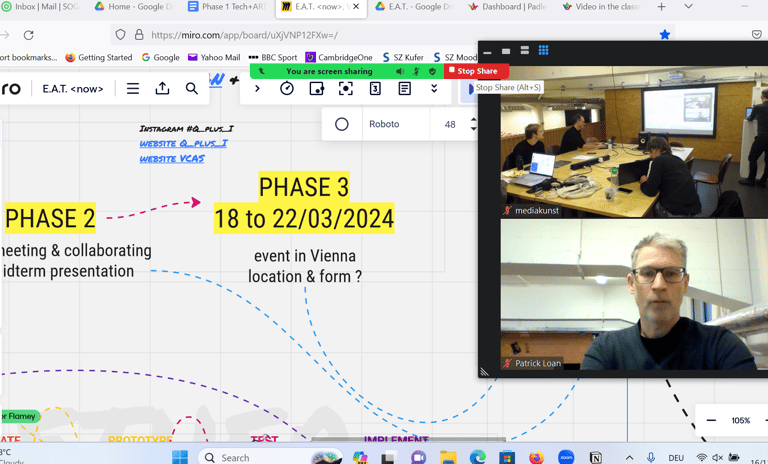Click the taskbar Search box
Screen dimensions: 768x464
(x=269, y=457)
